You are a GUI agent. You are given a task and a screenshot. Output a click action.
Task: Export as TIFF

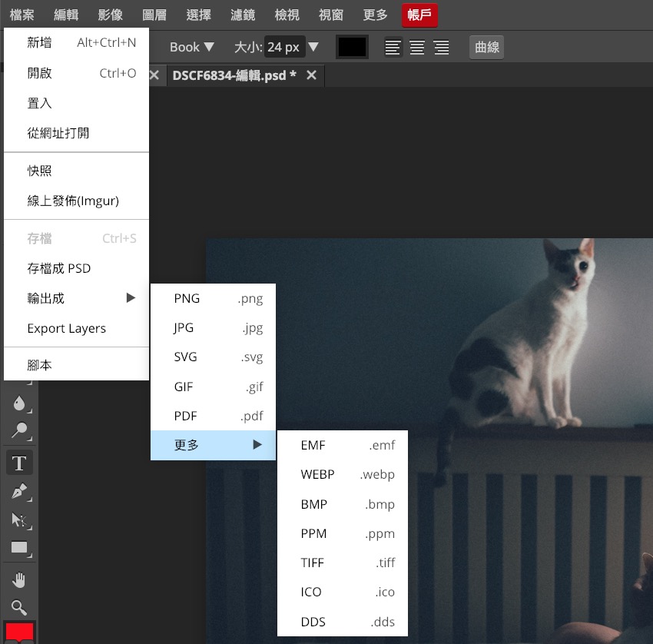343,563
